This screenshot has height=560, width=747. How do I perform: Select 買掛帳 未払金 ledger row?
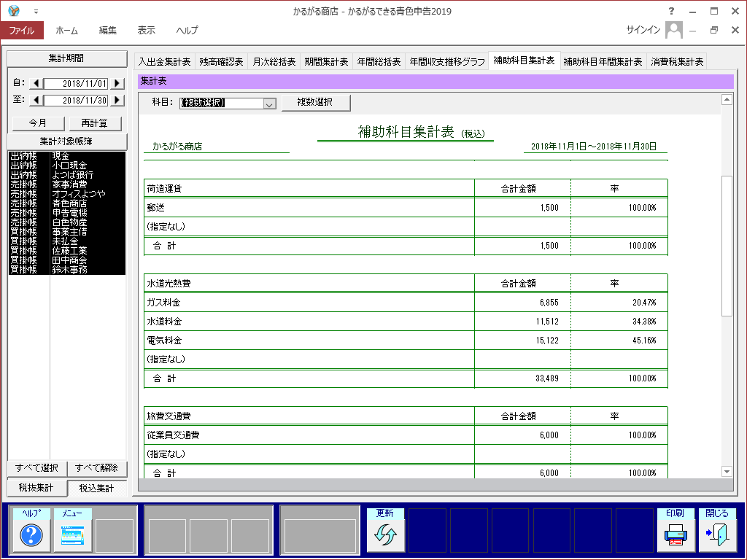[66, 241]
